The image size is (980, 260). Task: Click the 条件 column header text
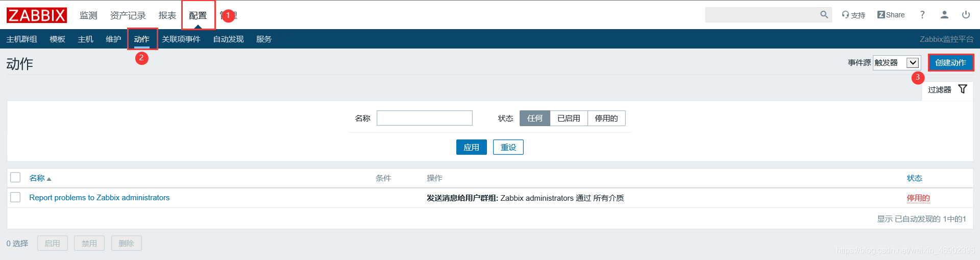pyautogui.click(x=383, y=178)
